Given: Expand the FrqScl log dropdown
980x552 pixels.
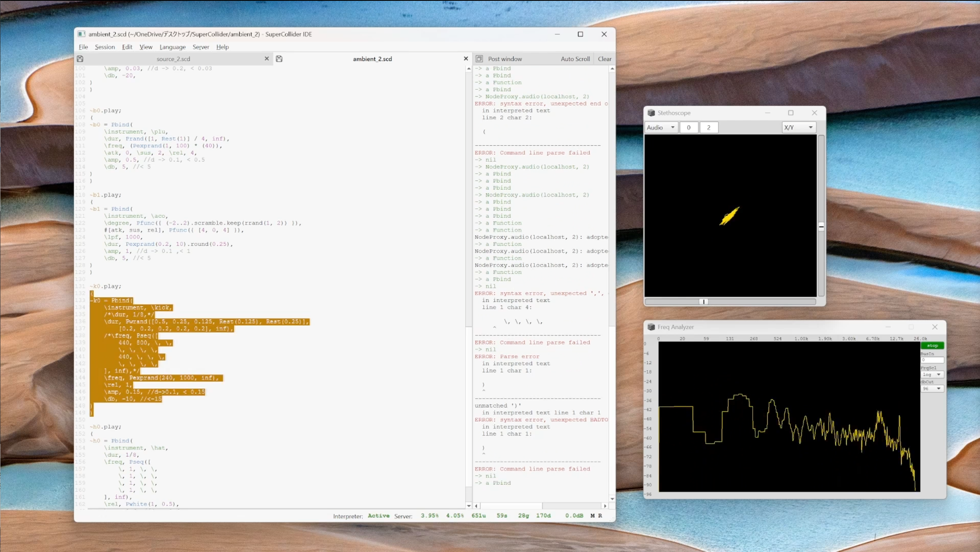Looking at the screenshot, I should 932,374.
